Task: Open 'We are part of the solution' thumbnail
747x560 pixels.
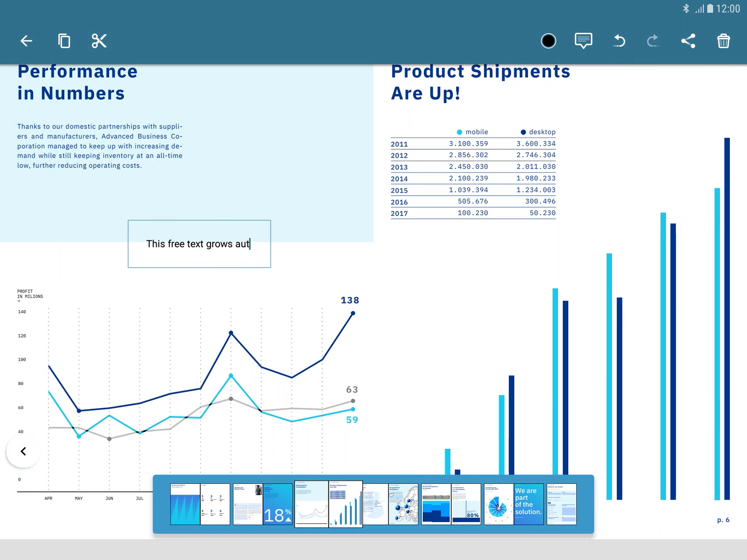Action: pyautogui.click(x=529, y=504)
